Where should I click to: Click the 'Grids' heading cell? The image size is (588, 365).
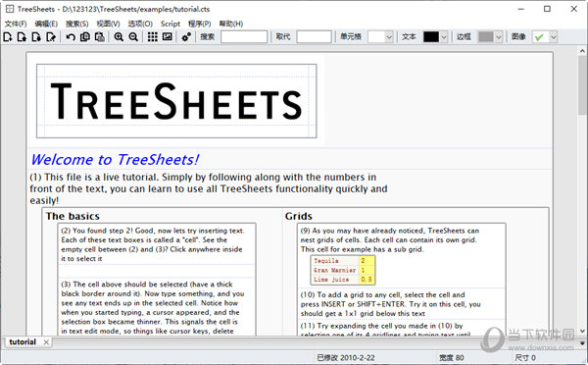[299, 216]
